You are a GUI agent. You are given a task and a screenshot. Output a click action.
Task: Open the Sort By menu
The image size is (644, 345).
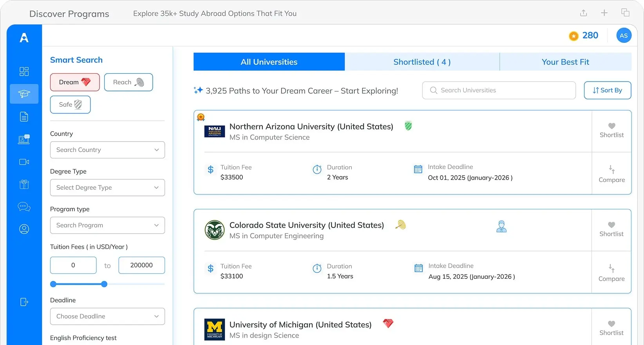click(x=608, y=90)
